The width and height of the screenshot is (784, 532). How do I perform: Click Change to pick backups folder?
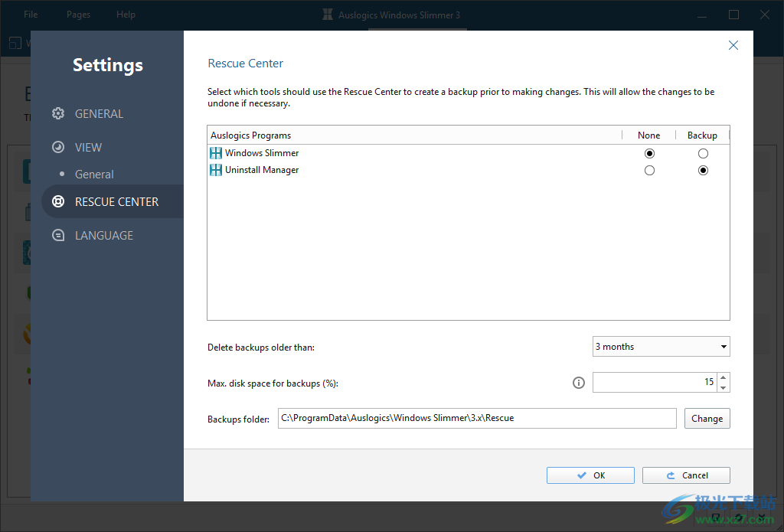coord(707,418)
